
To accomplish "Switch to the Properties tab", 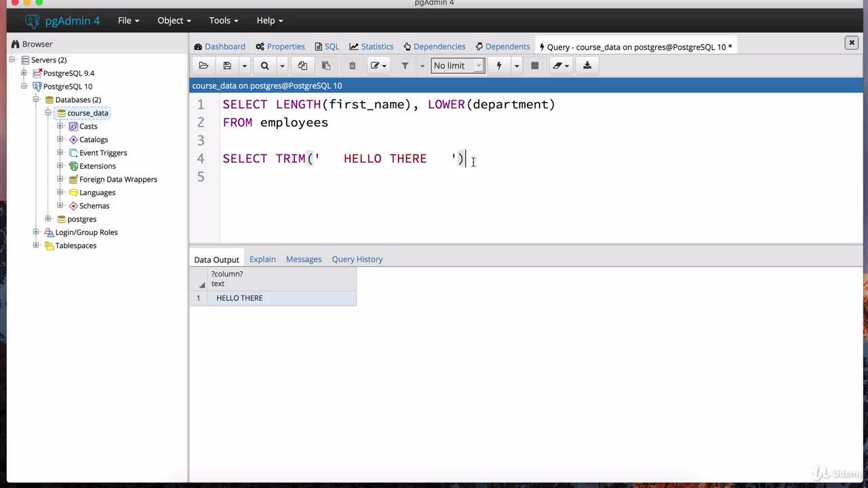I will [x=280, y=47].
